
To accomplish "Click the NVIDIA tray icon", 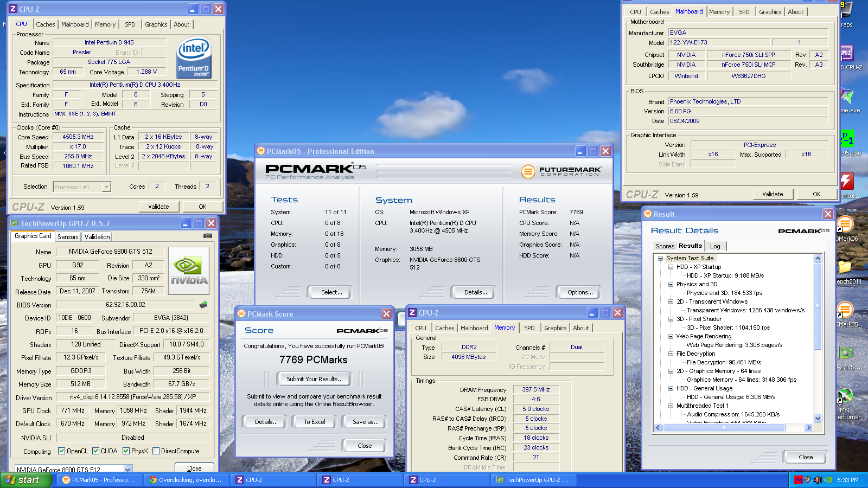I will (828, 480).
